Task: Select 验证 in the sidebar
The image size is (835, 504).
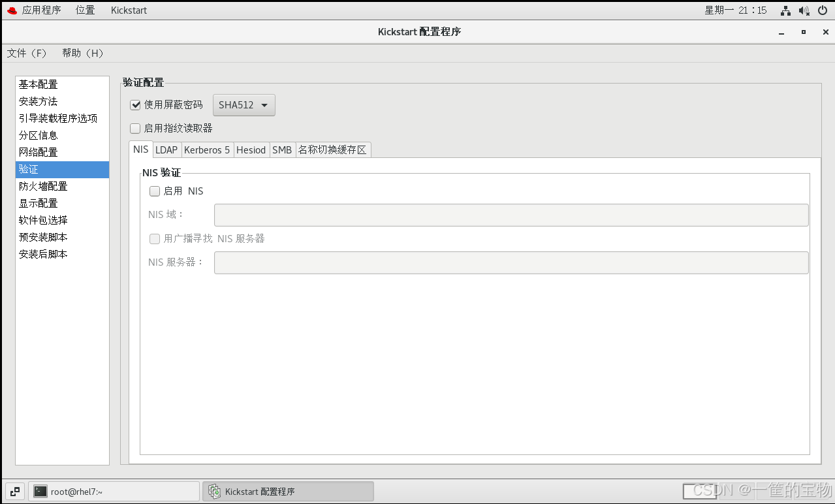Action: 62,169
